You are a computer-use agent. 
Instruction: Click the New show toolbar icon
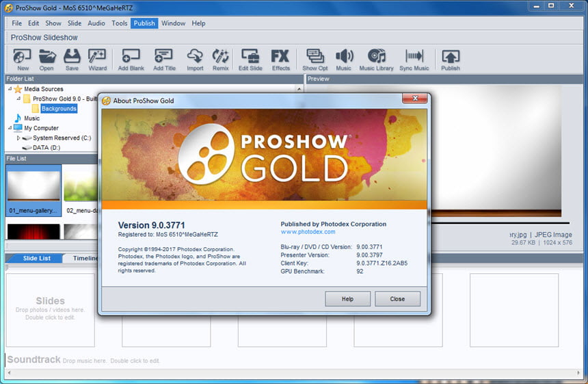coord(22,60)
